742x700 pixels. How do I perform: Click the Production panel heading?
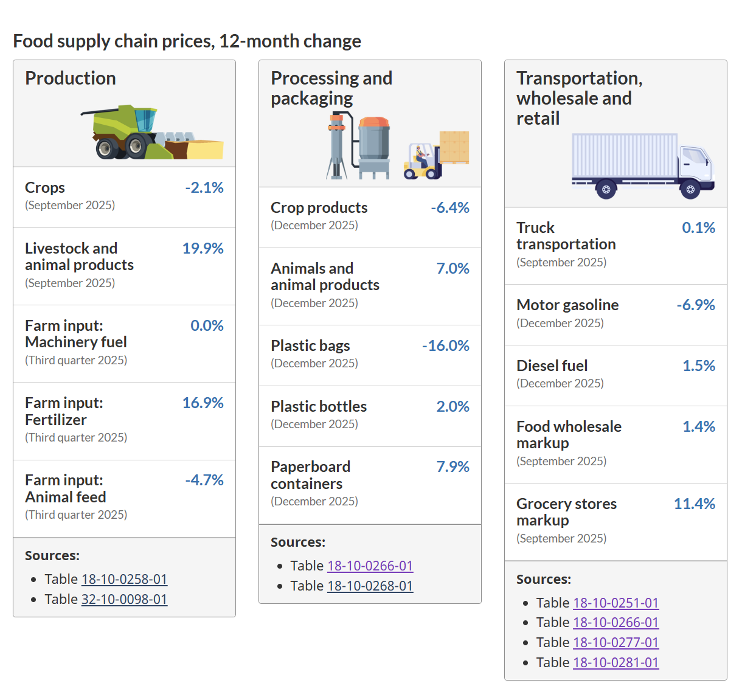click(71, 78)
